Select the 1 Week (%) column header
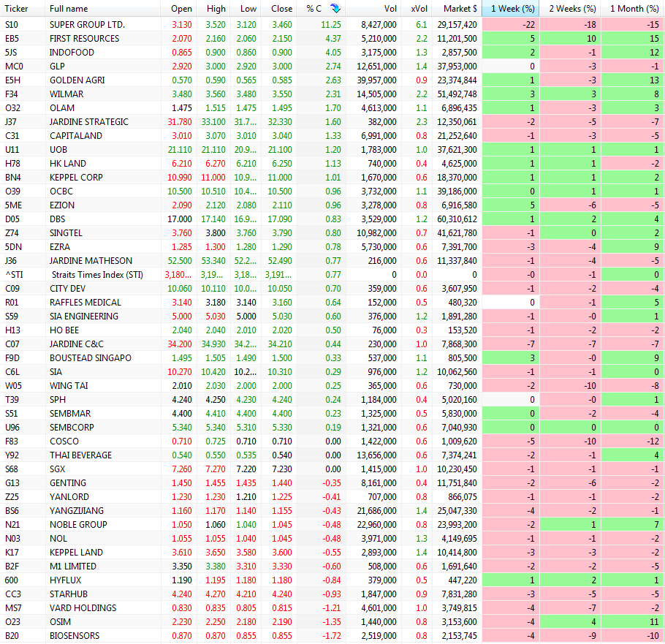 pos(512,9)
